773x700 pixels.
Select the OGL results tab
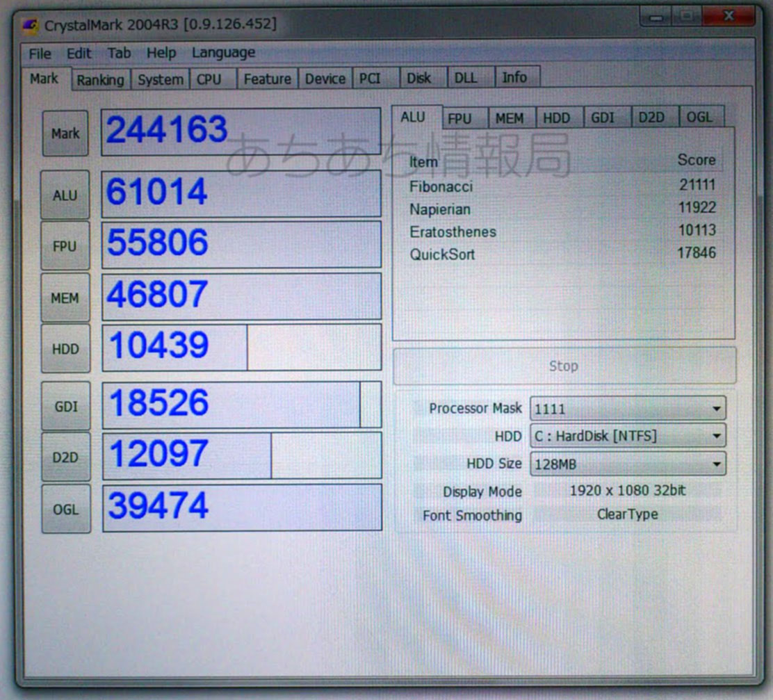click(x=699, y=118)
